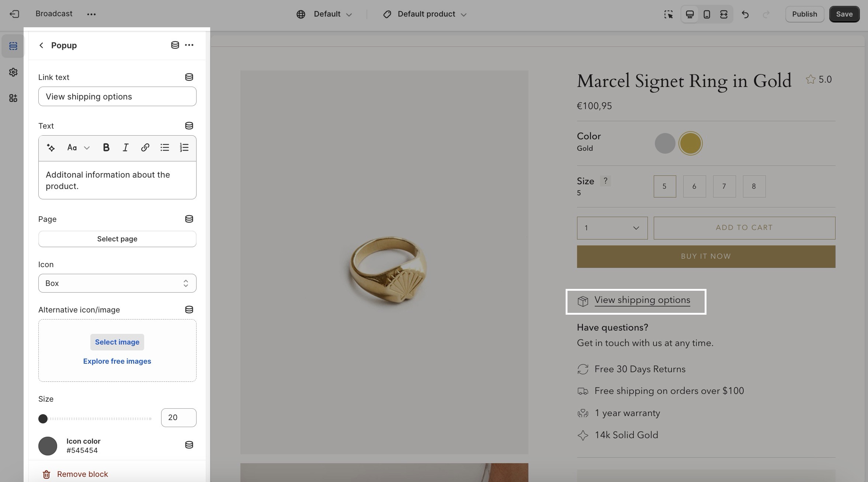The width and height of the screenshot is (868, 482).
Task: Open the theme settings gear icon
Action: point(13,72)
